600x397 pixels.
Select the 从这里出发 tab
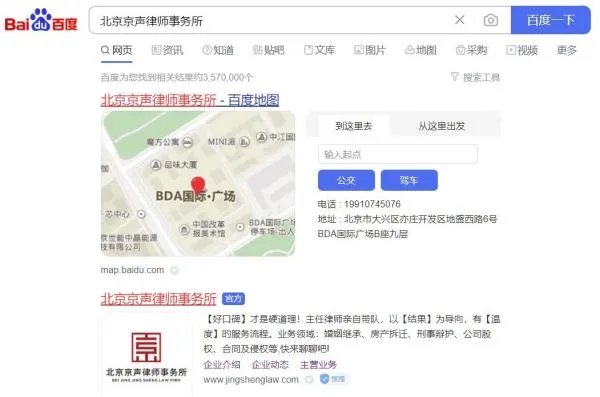click(441, 126)
